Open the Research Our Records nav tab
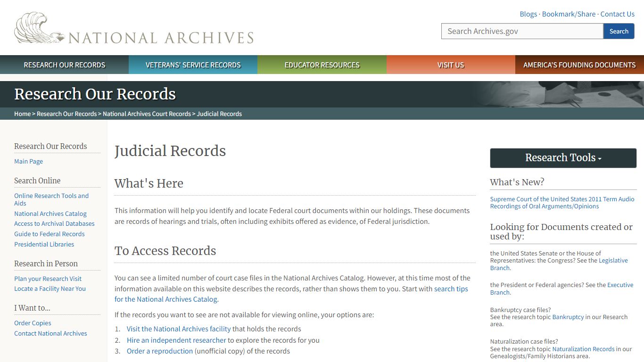The image size is (644, 362). pyautogui.click(x=65, y=65)
